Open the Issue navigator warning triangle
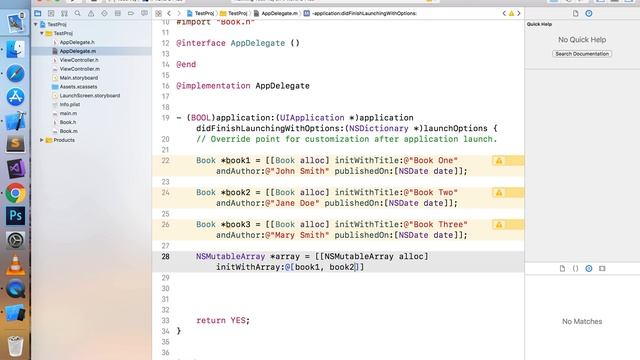The image size is (640, 360). (91, 13)
